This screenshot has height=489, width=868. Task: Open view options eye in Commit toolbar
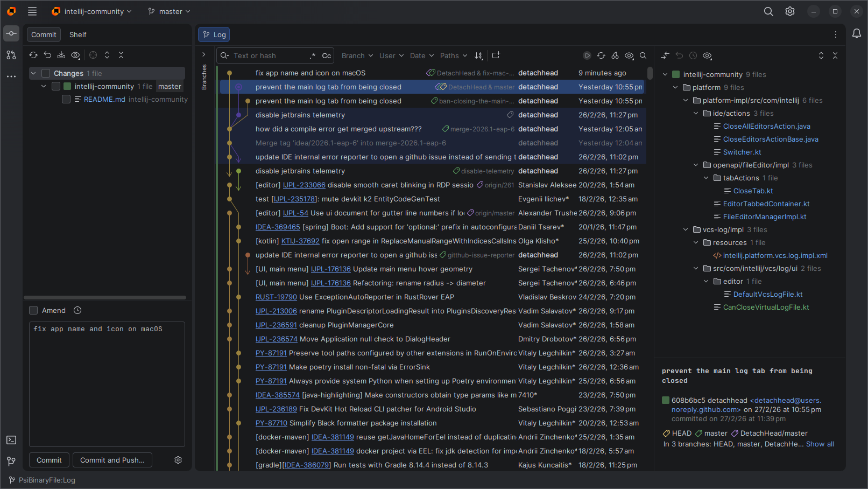tap(75, 55)
